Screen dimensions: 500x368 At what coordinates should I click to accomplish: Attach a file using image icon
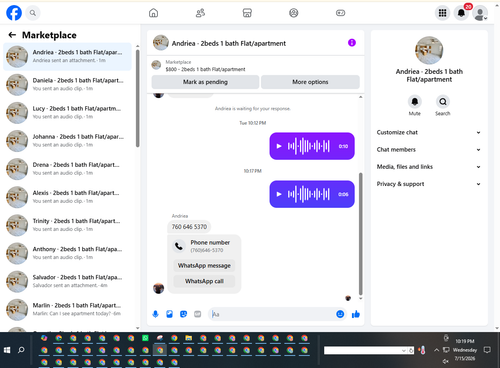pyautogui.click(x=169, y=314)
